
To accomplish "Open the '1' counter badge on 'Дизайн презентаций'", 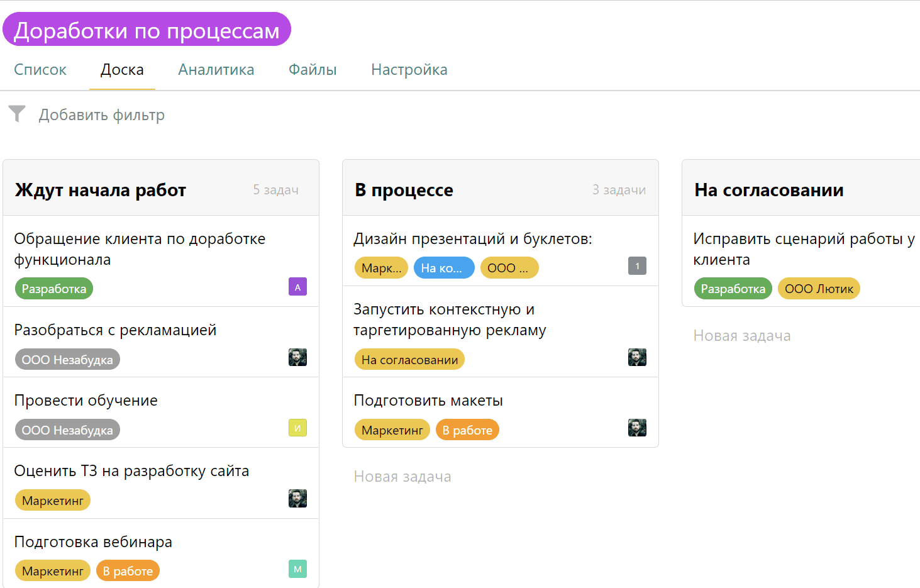I will 637,265.
